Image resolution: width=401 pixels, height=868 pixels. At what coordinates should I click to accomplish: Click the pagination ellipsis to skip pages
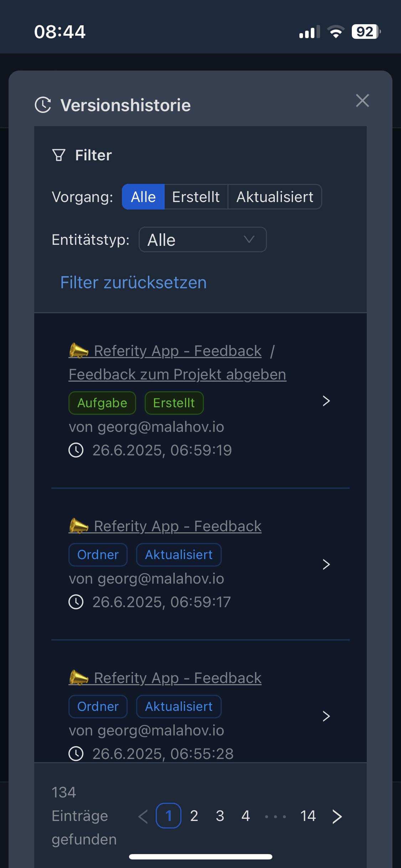click(x=275, y=816)
